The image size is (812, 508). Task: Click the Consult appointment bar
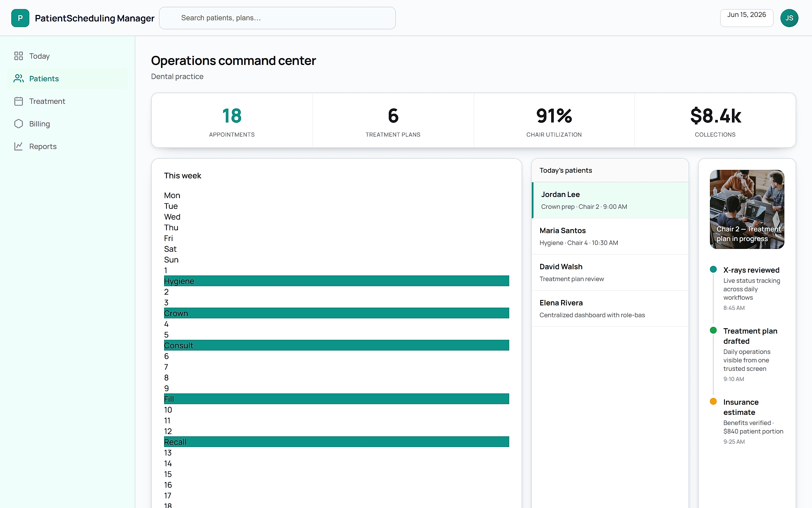336,345
